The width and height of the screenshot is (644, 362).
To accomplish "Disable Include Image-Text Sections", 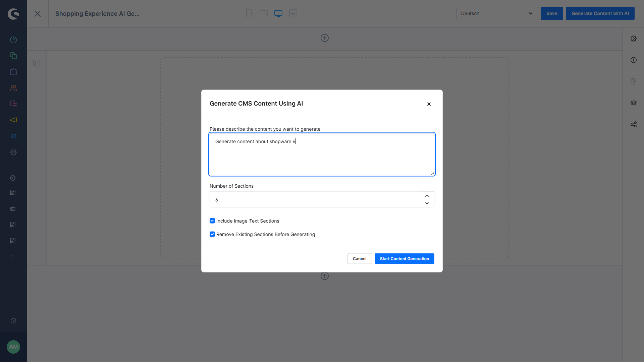I will pyautogui.click(x=212, y=221).
